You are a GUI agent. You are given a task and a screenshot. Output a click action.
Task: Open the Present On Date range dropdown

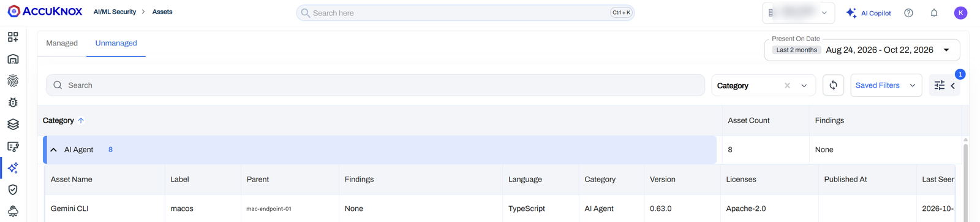coord(862,50)
